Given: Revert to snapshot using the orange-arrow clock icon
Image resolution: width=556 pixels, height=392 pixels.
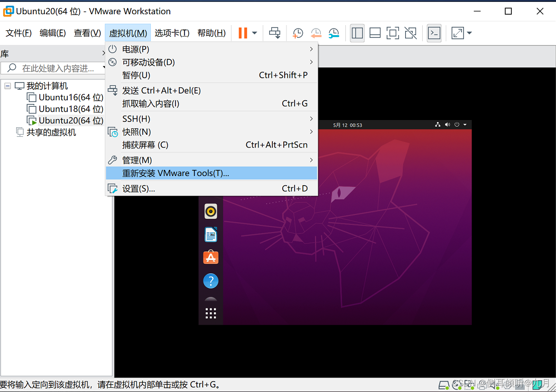Looking at the screenshot, I should tap(315, 33).
